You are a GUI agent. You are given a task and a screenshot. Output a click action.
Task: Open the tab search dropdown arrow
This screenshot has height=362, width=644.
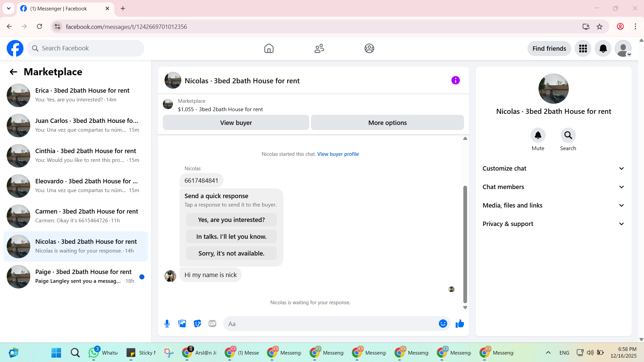click(x=9, y=8)
